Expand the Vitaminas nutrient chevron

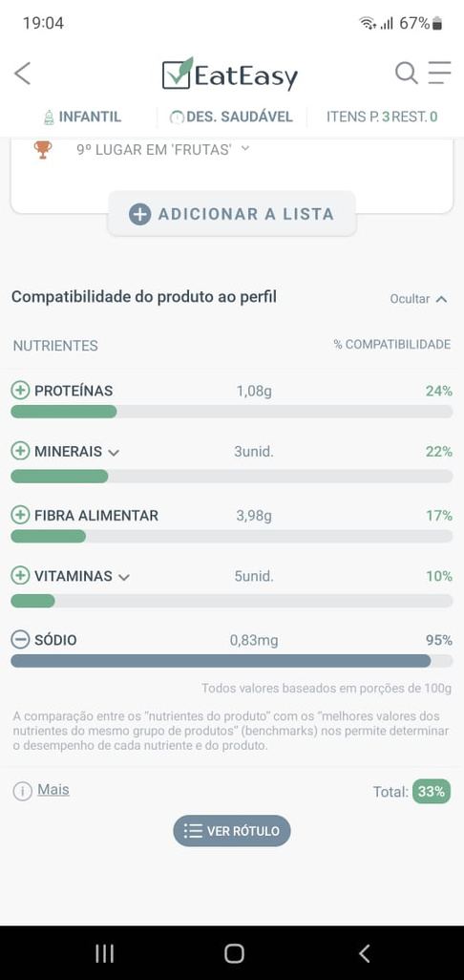(124, 577)
